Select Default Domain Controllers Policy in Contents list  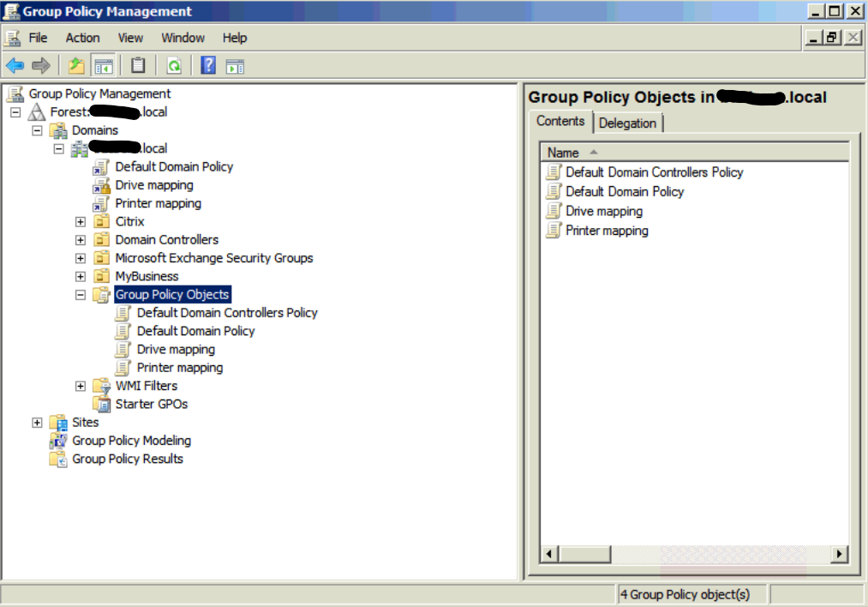654,171
